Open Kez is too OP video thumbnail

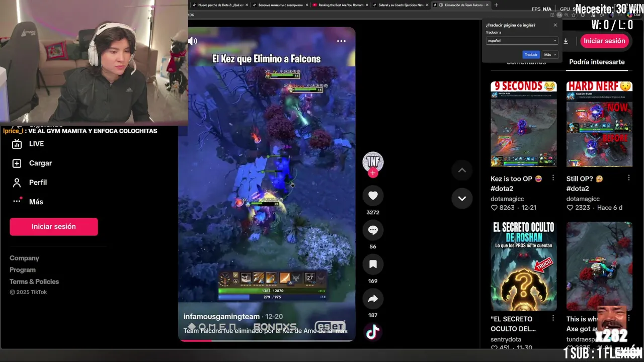coord(524,124)
